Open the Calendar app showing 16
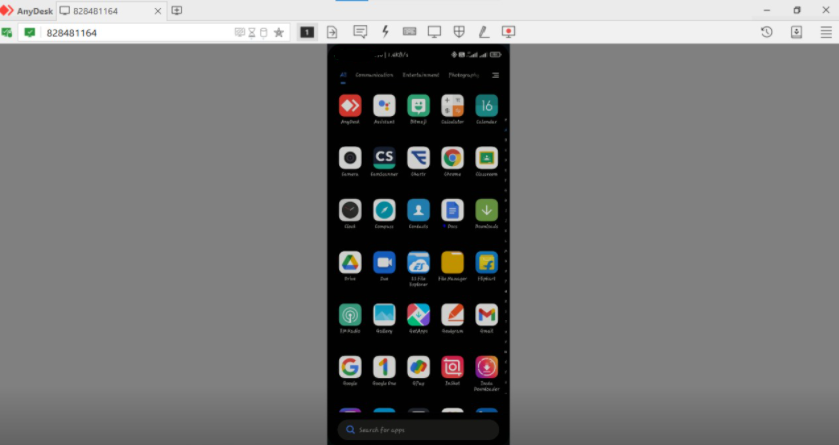The width and height of the screenshot is (839, 445). (486, 105)
